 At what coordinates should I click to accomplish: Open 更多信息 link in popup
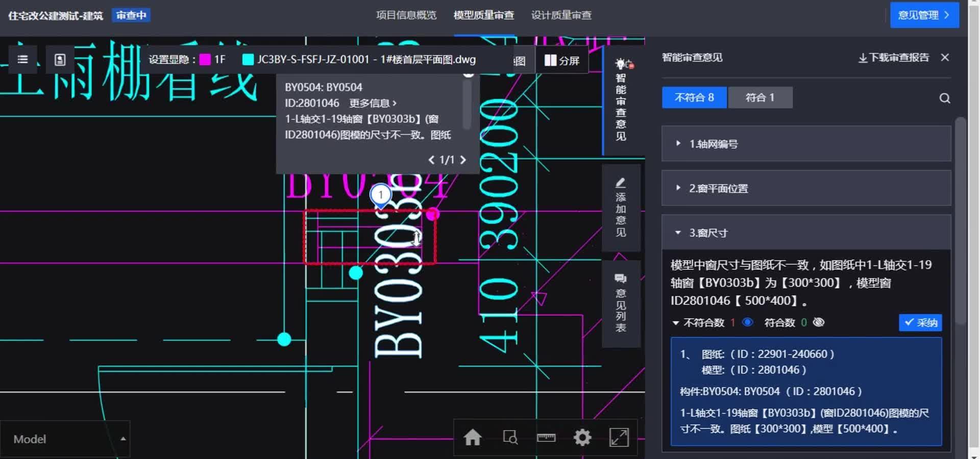coord(373,103)
